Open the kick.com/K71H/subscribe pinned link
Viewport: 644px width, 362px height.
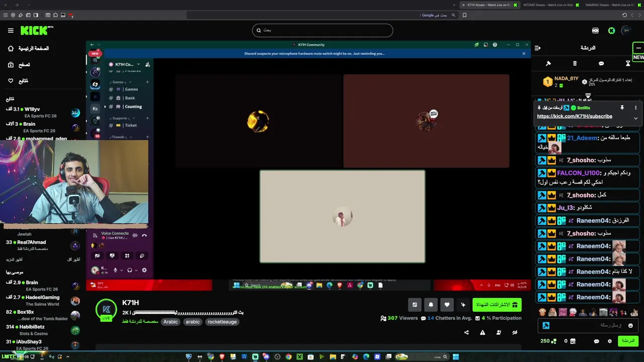click(575, 116)
